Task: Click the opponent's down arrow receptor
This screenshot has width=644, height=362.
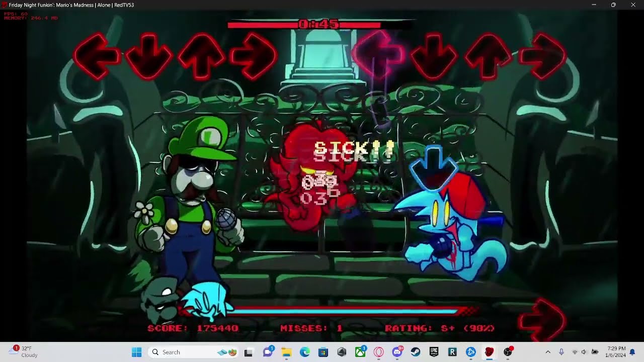Action: [149, 56]
